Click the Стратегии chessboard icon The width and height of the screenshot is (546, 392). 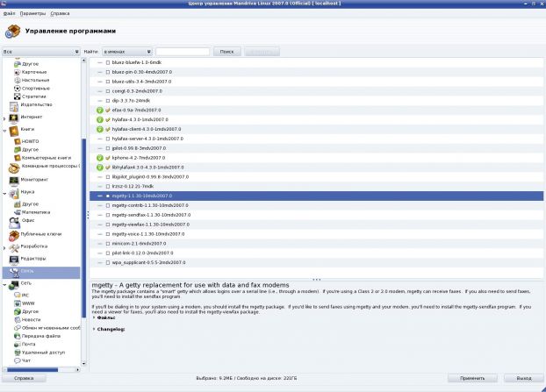tap(17, 96)
